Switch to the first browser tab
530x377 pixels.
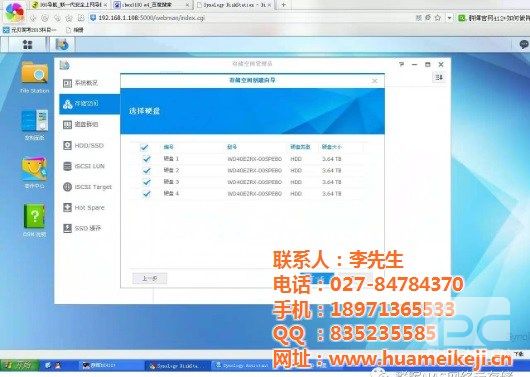pos(70,5)
